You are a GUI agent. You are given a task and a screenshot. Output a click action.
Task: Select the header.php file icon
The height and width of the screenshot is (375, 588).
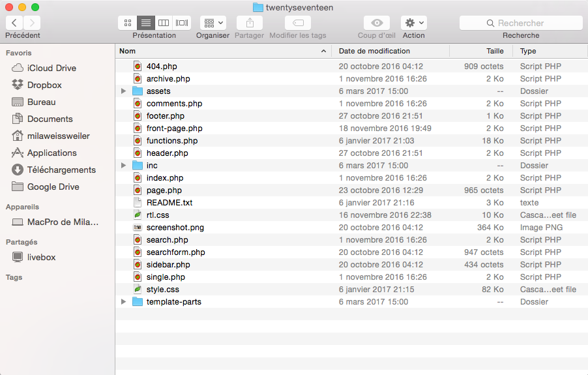point(138,153)
